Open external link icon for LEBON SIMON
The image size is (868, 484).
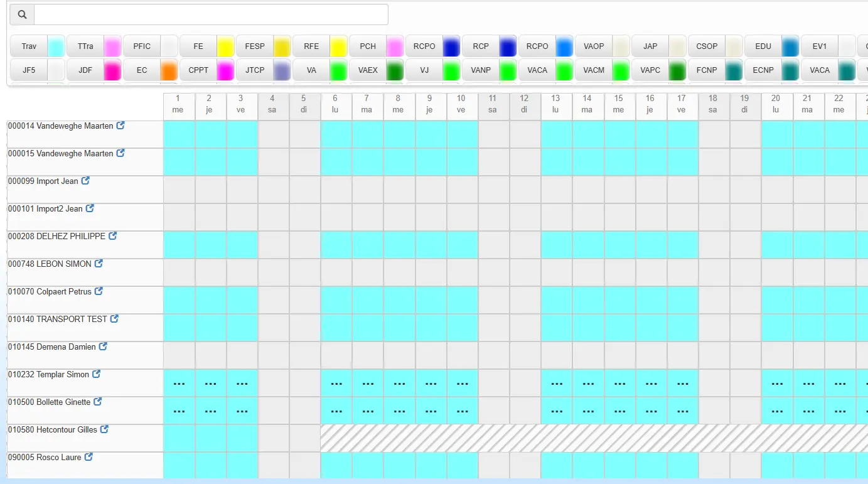[99, 264]
